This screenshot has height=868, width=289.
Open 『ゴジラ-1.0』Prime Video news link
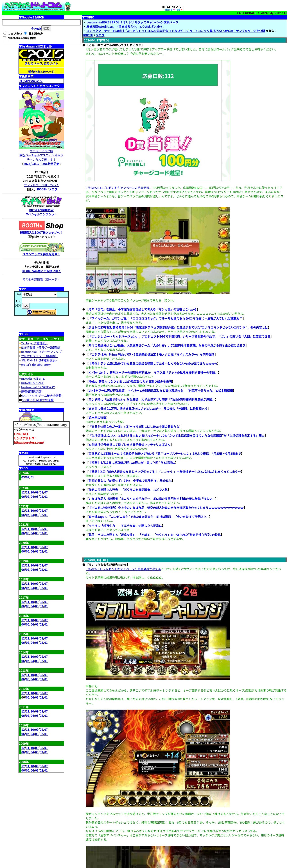tap(151, 354)
